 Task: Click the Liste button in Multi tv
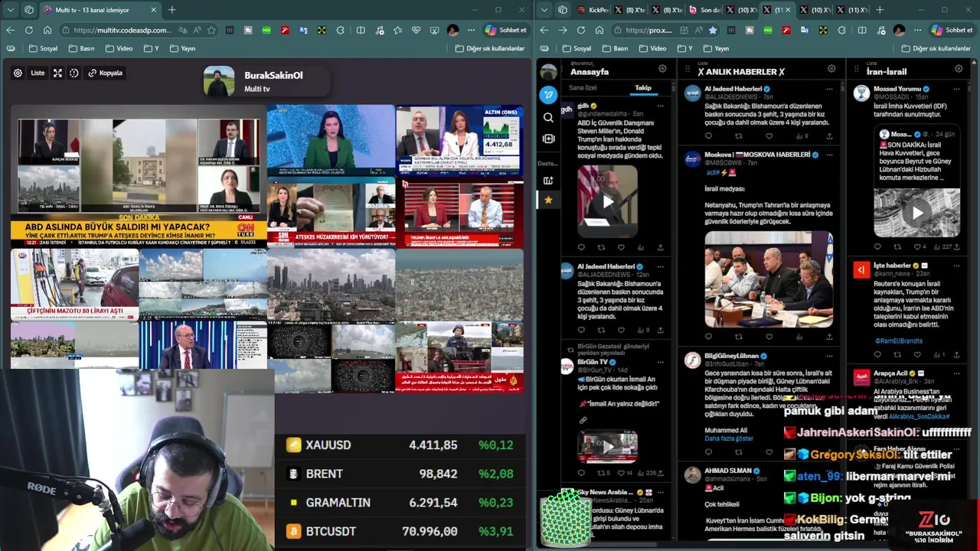click(x=38, y=73)
